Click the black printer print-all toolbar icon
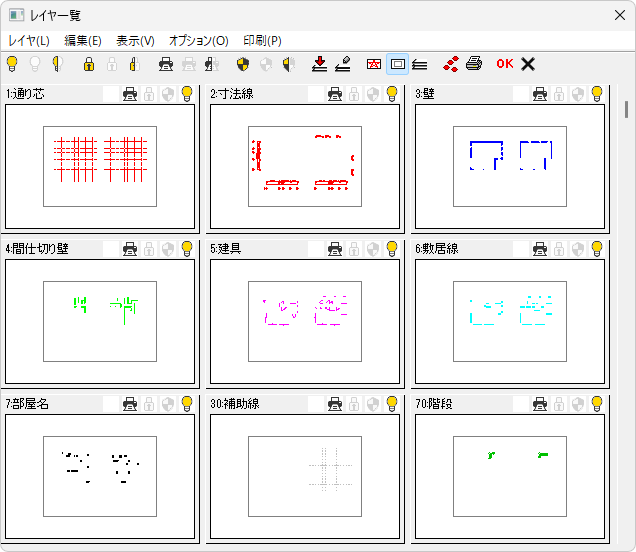The height and width of the screenshot is (552, 636). pyautogui.click(x=166, y=64)
